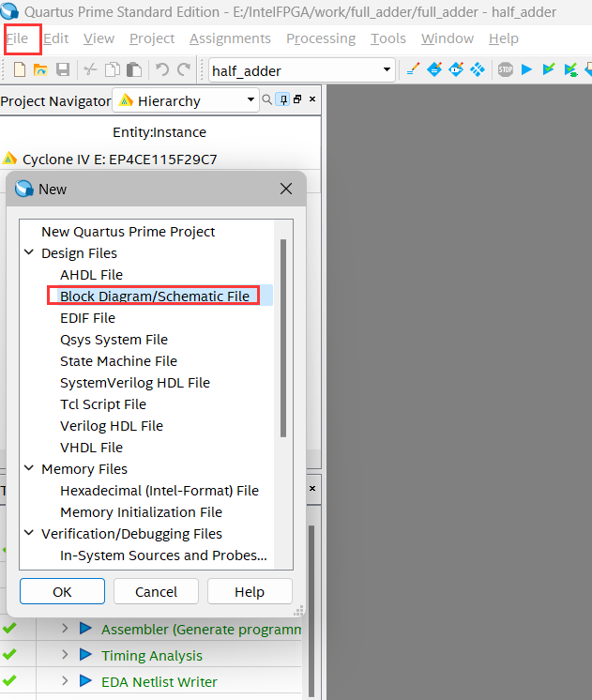Screen dimensions: 592x700
Task: Open the Assignments menu
Action: (x=230, y=38)
